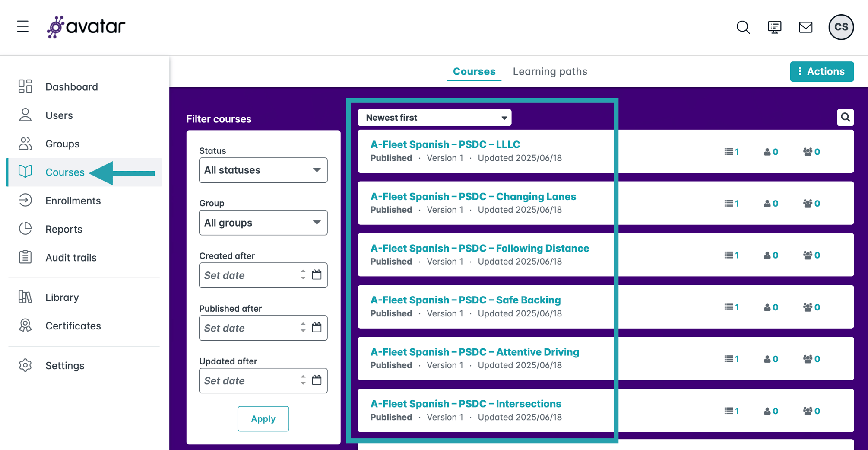Switch to the Learning paths tab
Image resolution: width=868 pixels, height=450 pixels.
550,71
